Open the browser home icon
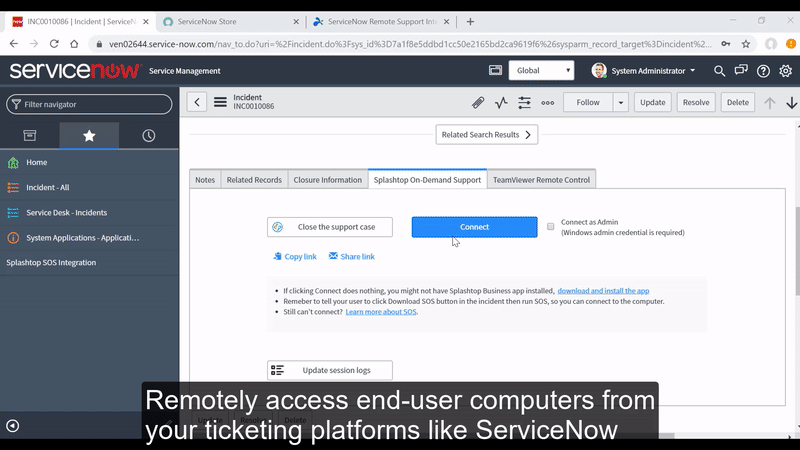Screen dimensions: 800x450 point(74,44)
